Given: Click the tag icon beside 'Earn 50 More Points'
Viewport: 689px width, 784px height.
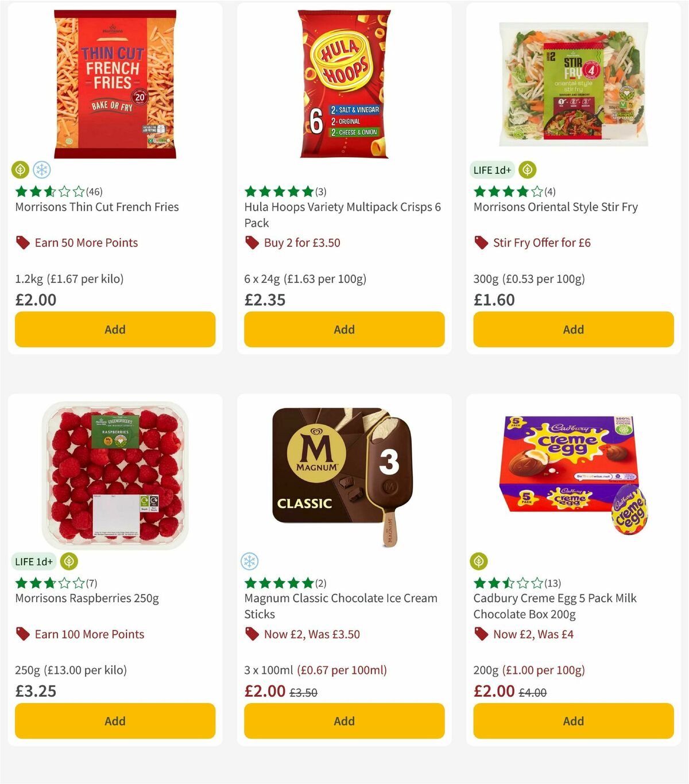Looking at the screenshot, I should pyautogui.click(x=22, y=243).
